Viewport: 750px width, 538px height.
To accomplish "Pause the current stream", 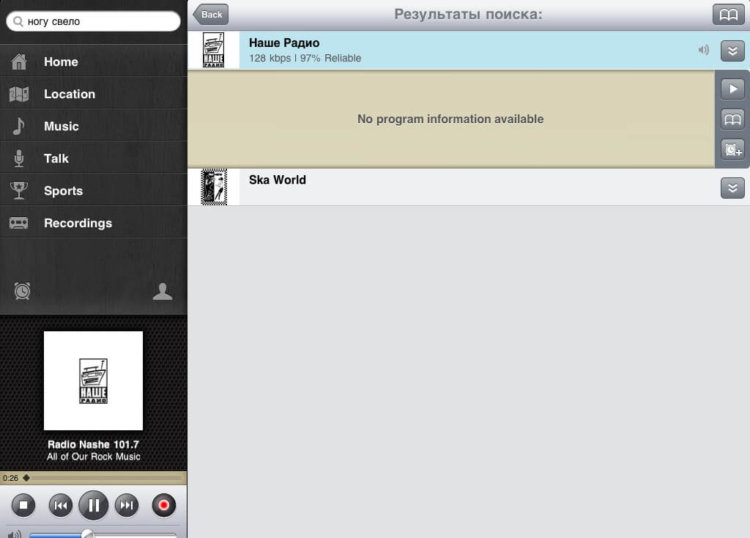I will (93, 505).
